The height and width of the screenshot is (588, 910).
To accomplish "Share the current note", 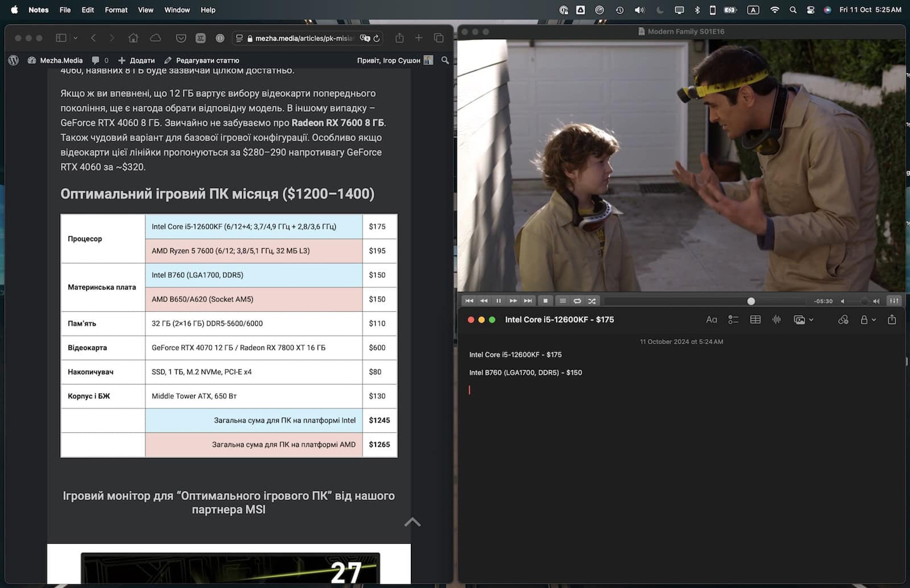I will pyautogui.click(x=892, y=319).
